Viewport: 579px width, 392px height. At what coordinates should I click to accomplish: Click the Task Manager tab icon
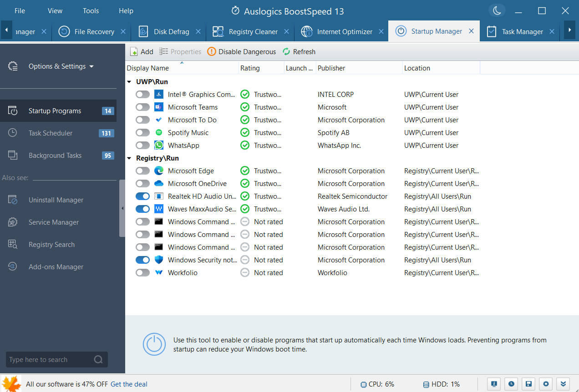coord(492,31)
